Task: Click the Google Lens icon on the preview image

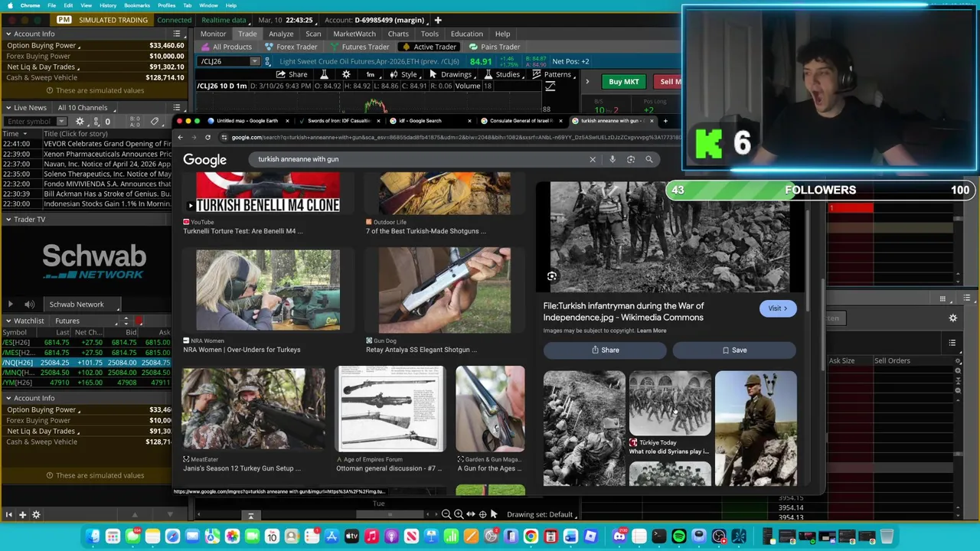Action: pos(552,276)
